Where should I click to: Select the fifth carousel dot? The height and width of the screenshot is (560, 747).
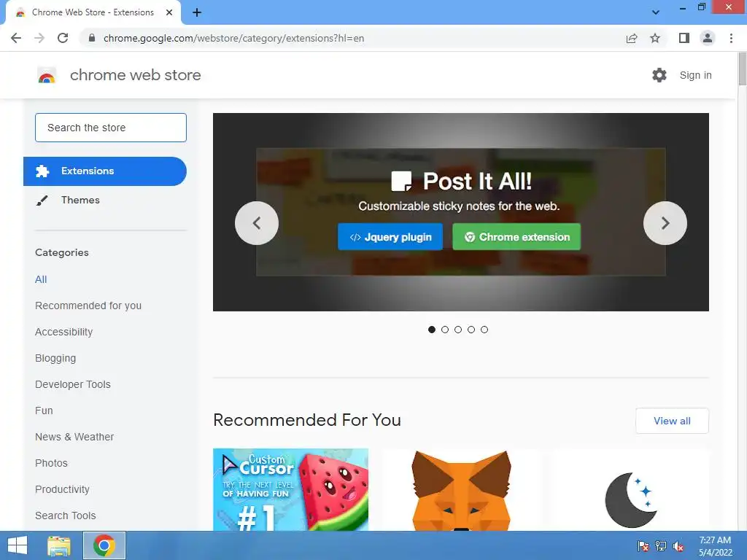click(x=484, y=330)
